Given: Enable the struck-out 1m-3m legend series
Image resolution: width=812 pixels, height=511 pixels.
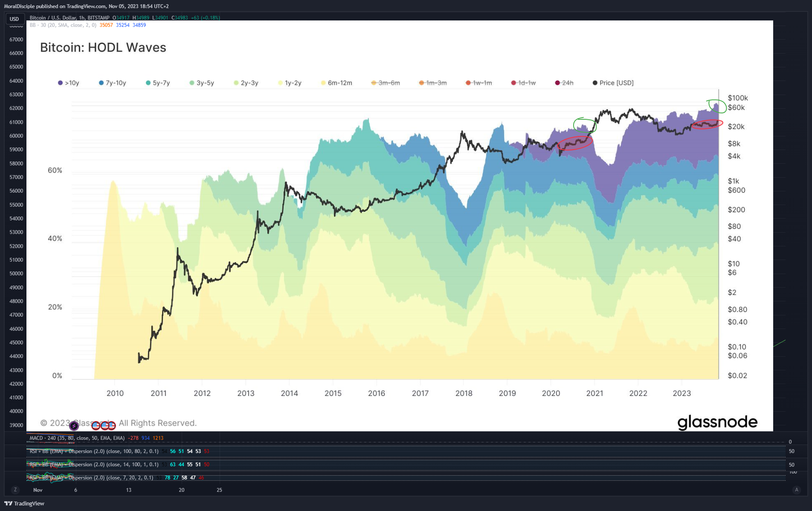Looking at the screenshot, I should (433, 83).
